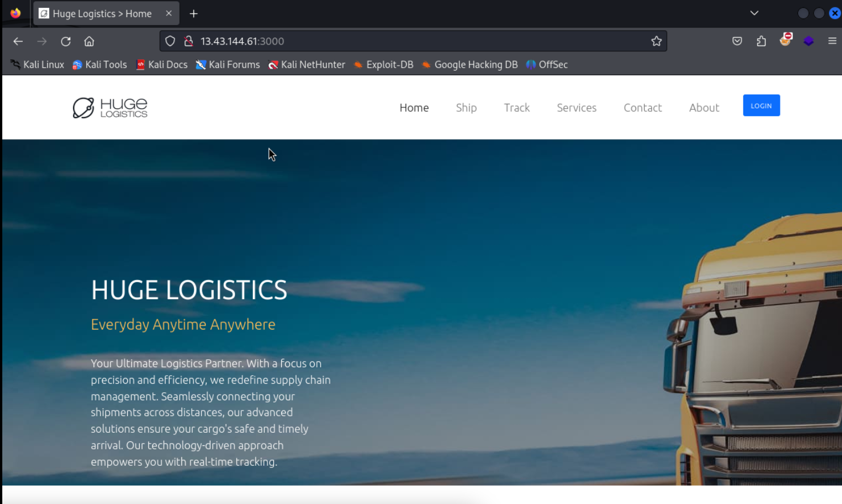Open the list all tabs chevron

point(754,13)
